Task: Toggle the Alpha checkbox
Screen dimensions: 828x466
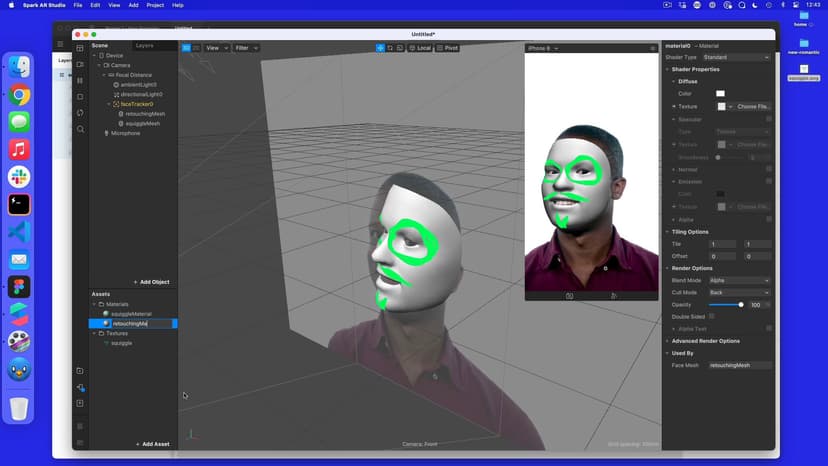Action: [769, 219]
